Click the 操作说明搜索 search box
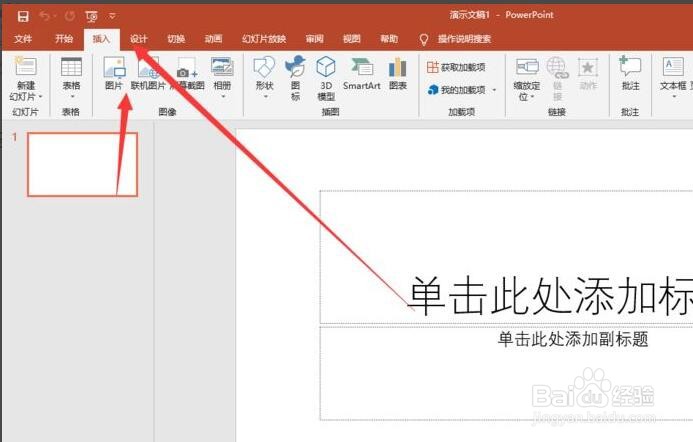Viewport: 693px width, 442px height. [x=464, y=39]
